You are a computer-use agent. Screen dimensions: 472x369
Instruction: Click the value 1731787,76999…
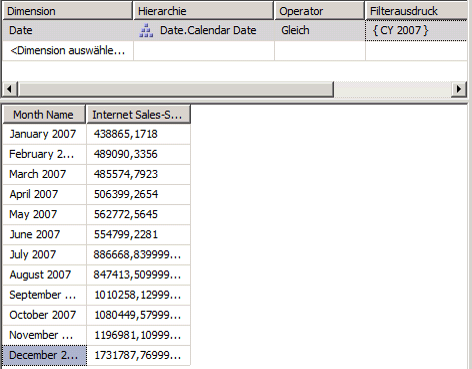pyautogui.click(x=138, y=355)
